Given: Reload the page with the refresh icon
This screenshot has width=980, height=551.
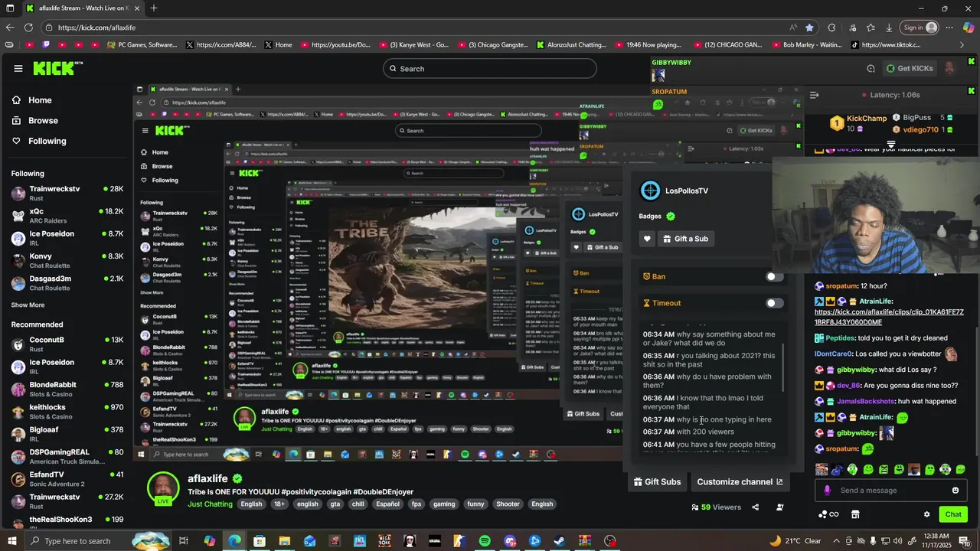Looking at the screenshot, I should tap(29, 28).
